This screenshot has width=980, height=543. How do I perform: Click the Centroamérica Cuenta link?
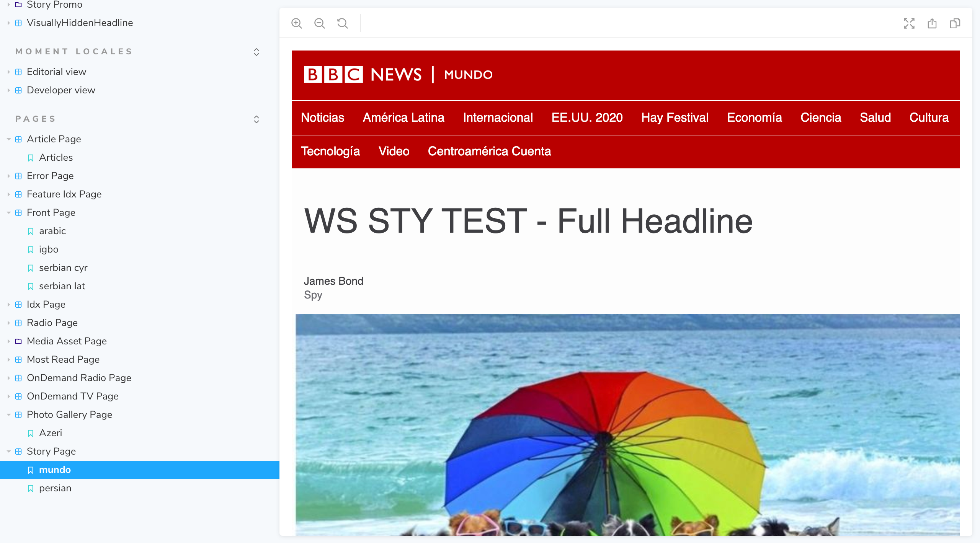click(x=489, y=151)
